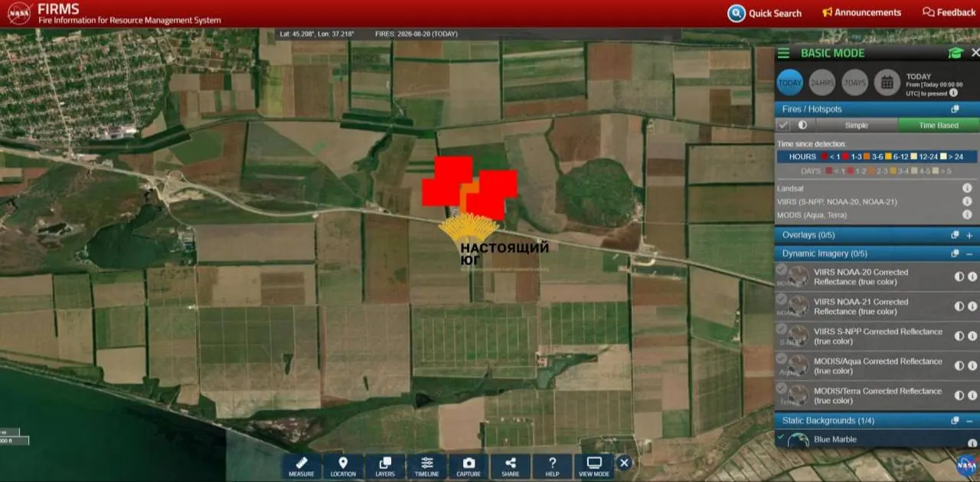Open the Location tool
The image size is (980, 482).
(x=343, y=467)
